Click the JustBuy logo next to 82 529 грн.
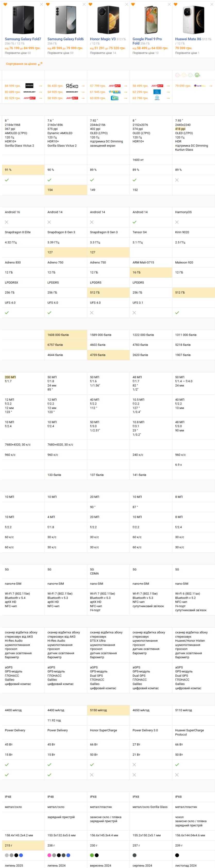Screen dimensions: 215x868 pos(29,98)
